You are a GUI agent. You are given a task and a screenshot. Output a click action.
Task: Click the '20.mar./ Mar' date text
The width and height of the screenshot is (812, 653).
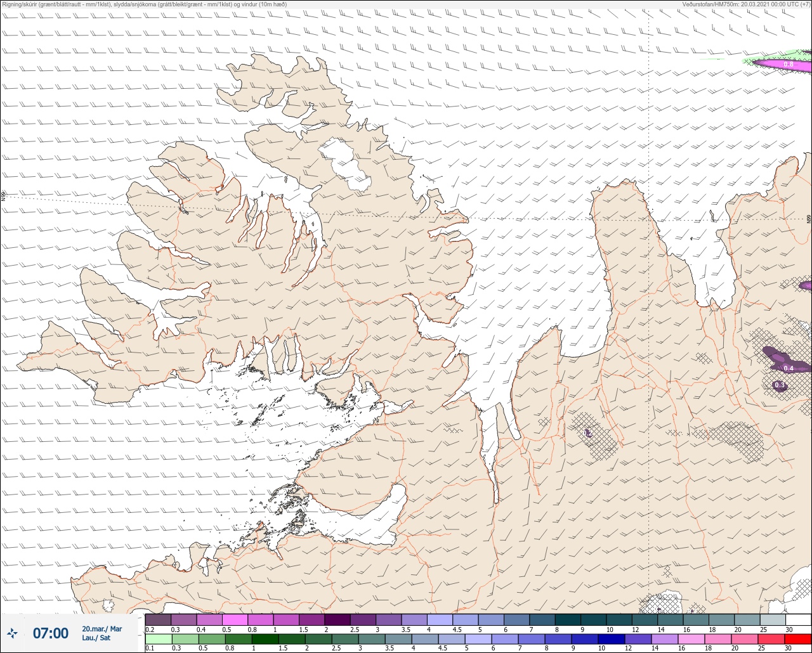pyautogui.click(x=101, y=628)
